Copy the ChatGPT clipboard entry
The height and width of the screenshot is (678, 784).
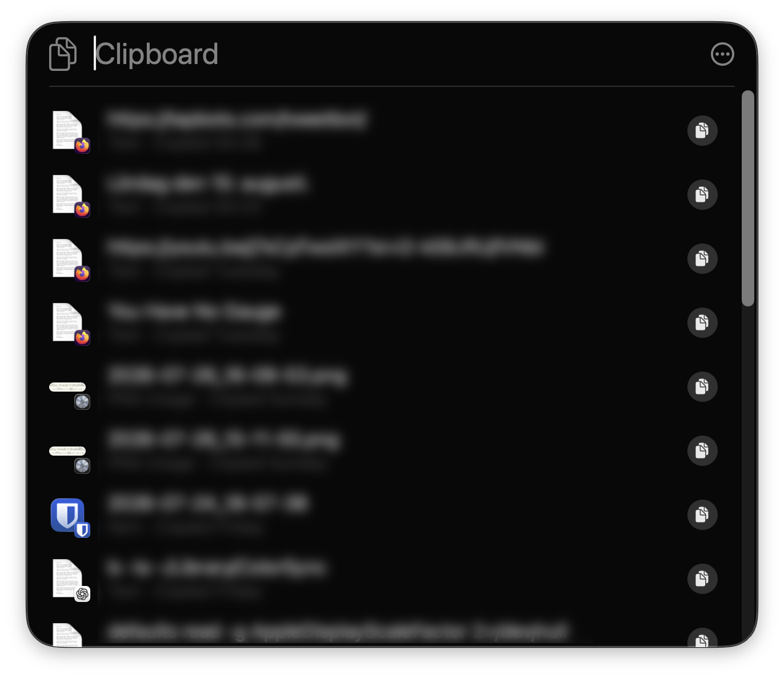pos(702,579)
